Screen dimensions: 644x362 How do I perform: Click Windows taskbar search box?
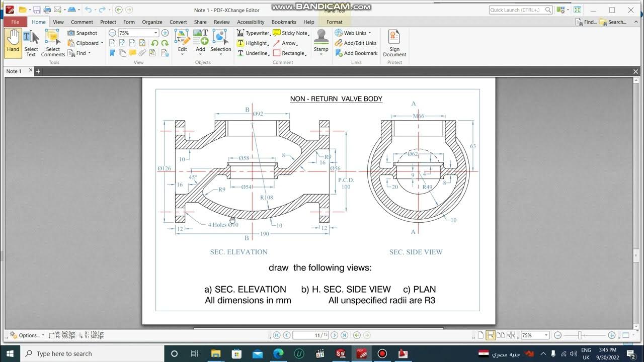point(93,353)
